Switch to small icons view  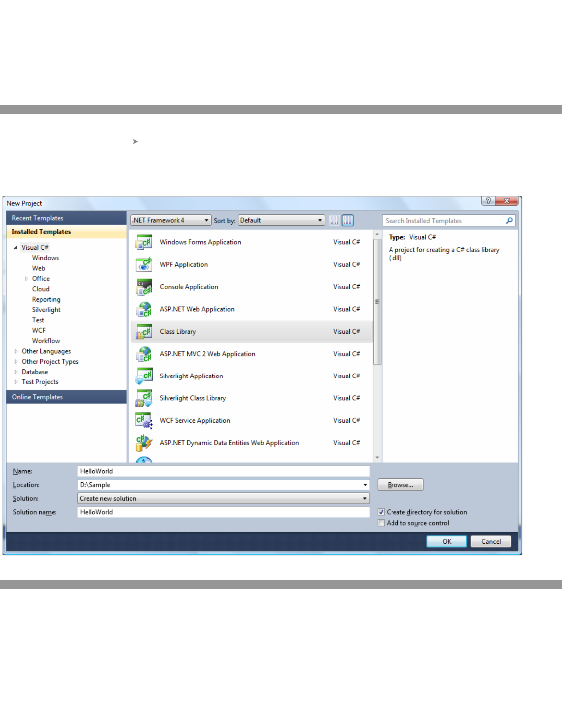point(334,220)
